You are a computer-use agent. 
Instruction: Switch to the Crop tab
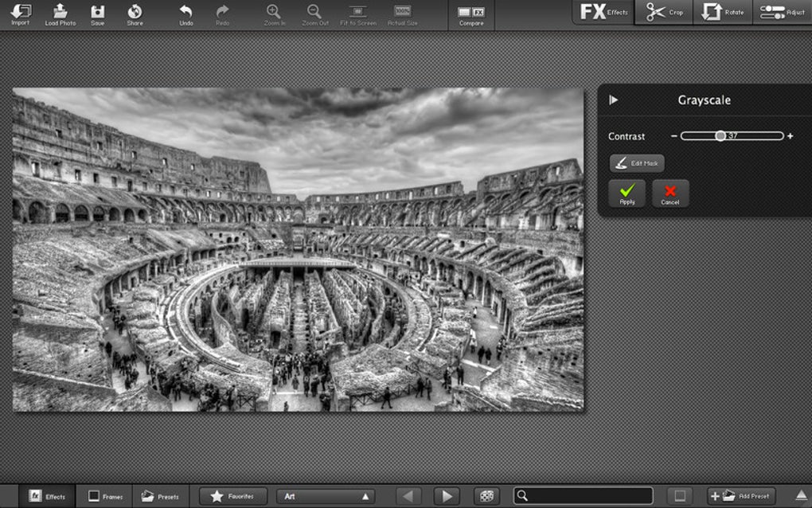(664, 13)
